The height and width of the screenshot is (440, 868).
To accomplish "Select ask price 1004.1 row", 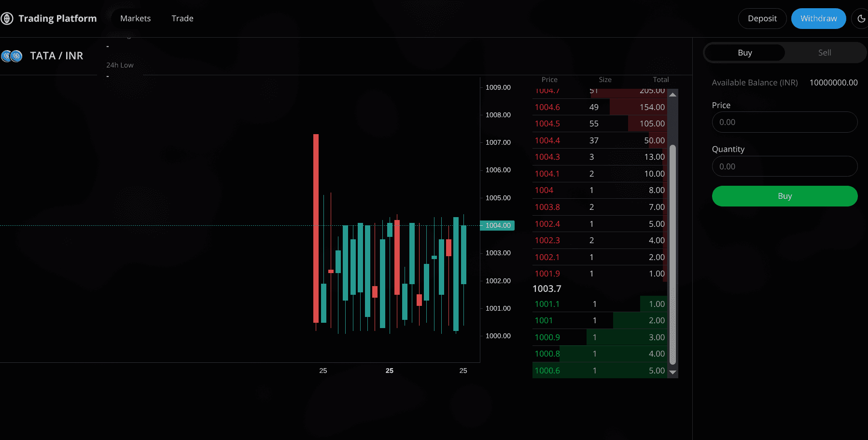I will point(600,174).
